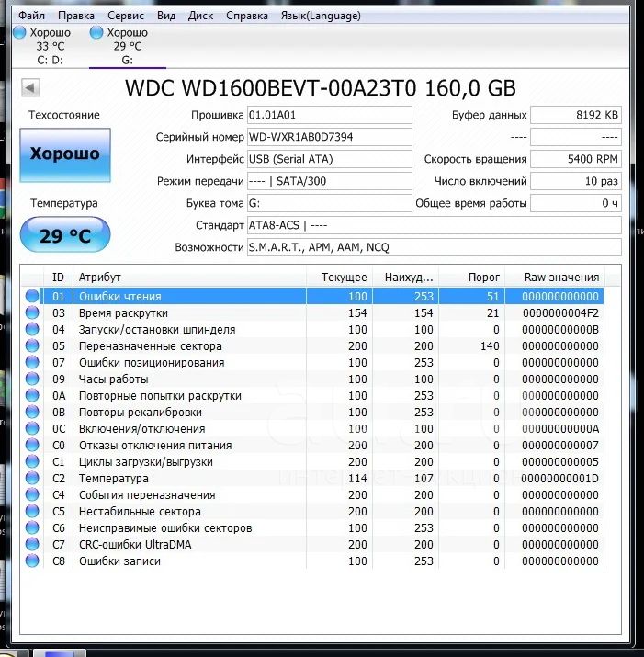Click the Буква тома field G:
Screen dimensions: 644x657
point(329,203)
